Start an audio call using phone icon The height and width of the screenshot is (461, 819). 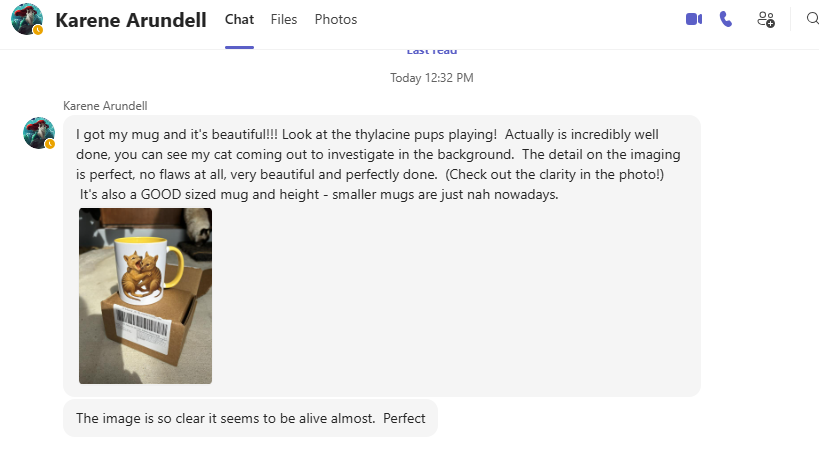point(726,19)
